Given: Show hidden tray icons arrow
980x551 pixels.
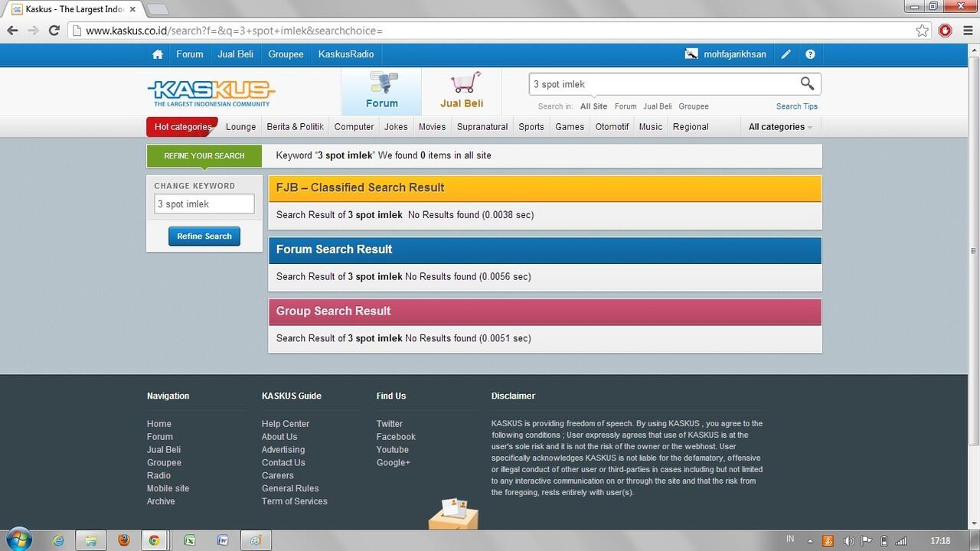Looking at the screenshot, I should 810,541.
